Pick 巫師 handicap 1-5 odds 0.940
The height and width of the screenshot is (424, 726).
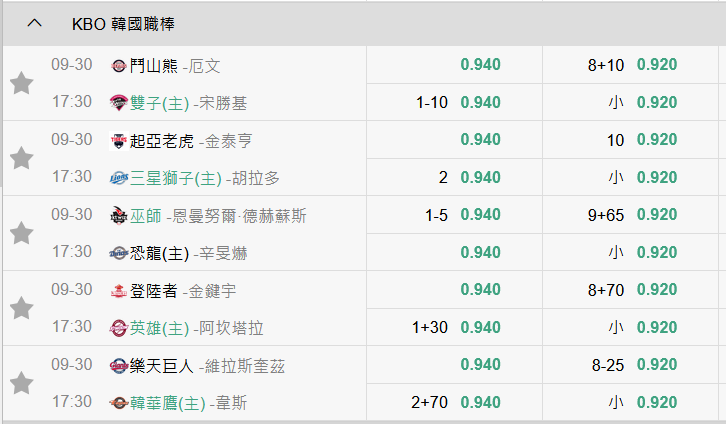(480, 215)
